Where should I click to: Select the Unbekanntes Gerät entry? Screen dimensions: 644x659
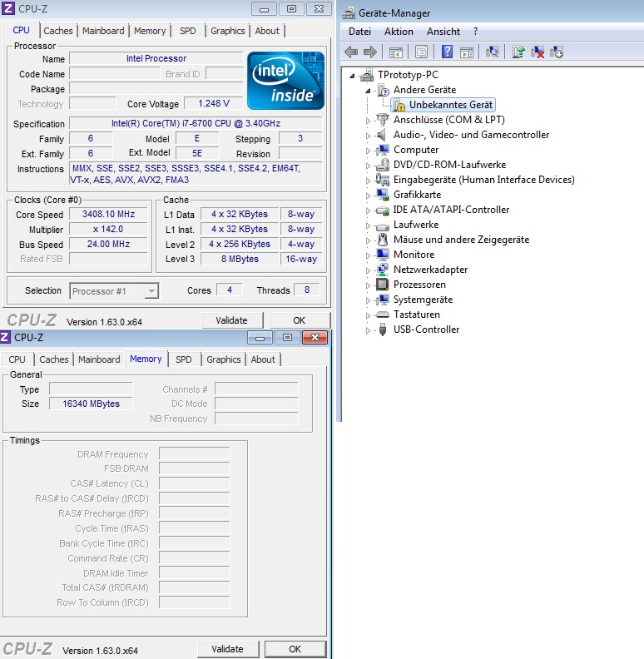pos(451,105)
